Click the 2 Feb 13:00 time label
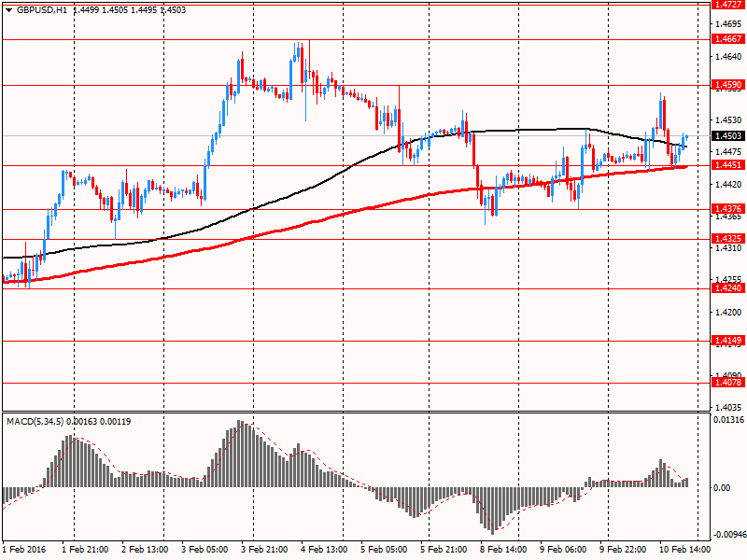 [145, 550]
